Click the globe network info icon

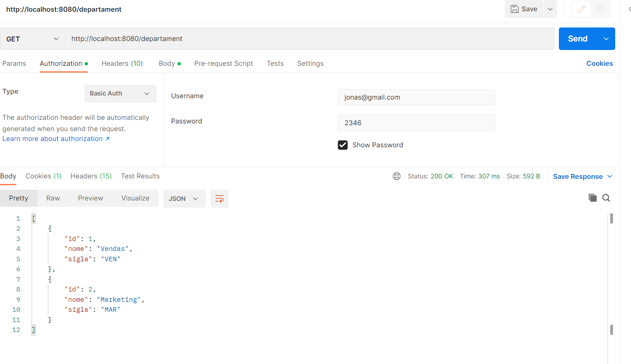(396, 176)
